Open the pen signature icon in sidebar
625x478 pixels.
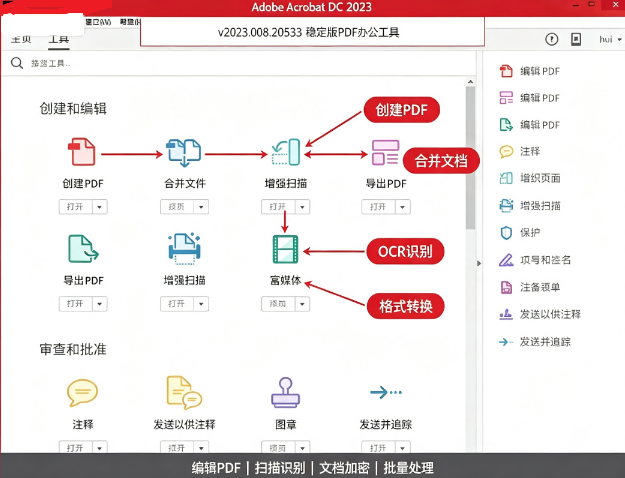[506, 260]
